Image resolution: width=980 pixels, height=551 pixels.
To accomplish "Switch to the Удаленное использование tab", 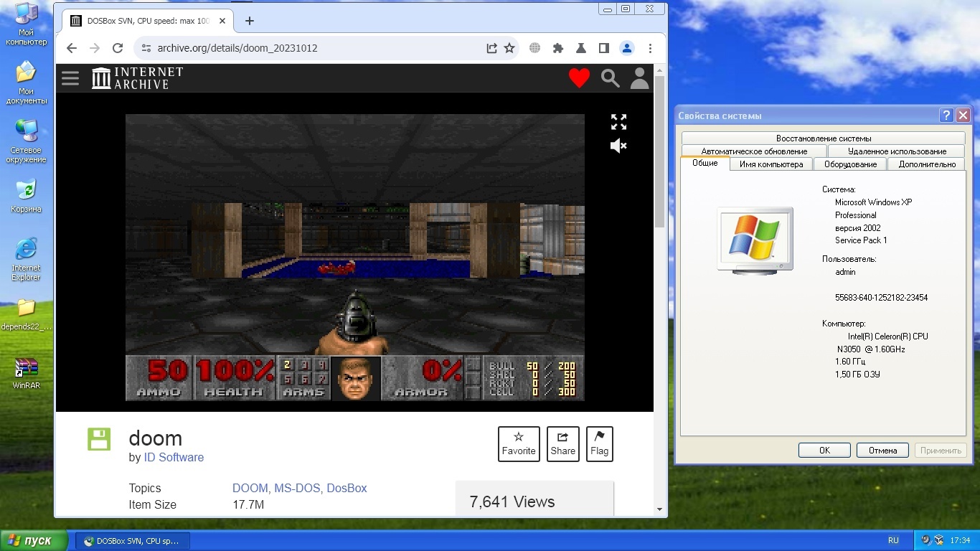I will (897, 151).
